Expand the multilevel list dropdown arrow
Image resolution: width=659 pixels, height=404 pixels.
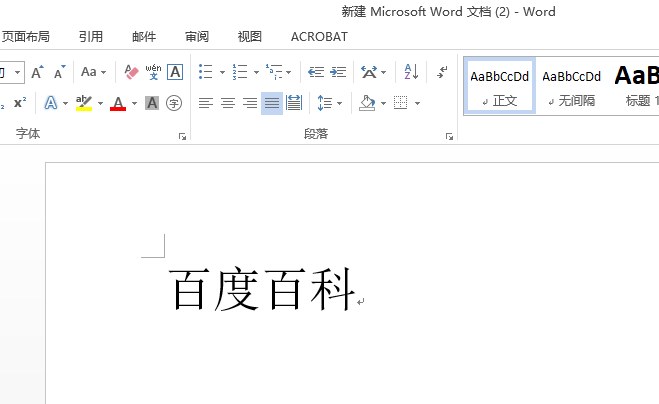(288, 72)
